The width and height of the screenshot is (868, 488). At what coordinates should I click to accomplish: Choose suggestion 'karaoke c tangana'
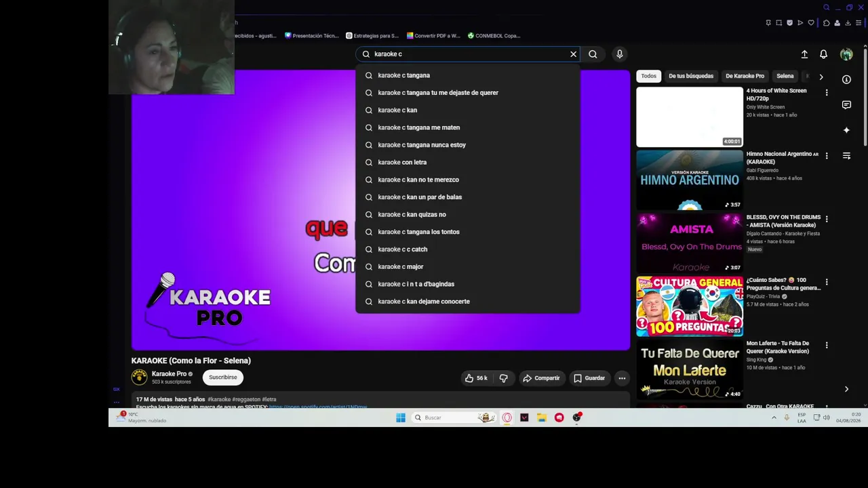click(468, 75)
